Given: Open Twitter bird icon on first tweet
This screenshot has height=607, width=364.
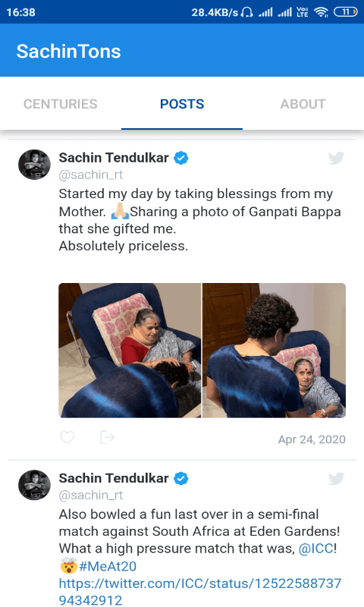Looking at the screenshot, I should click(336, 158).
